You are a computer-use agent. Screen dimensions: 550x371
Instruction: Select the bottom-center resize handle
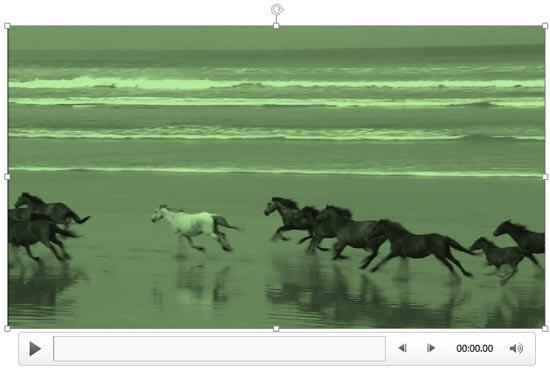click(x=276, y=329)
